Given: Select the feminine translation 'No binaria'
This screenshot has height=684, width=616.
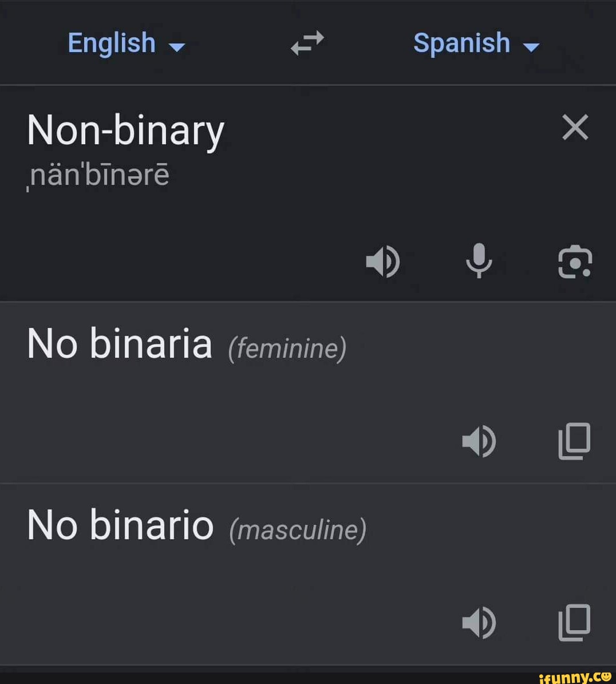Looking at the screenshot, I should tap(119, 344).
